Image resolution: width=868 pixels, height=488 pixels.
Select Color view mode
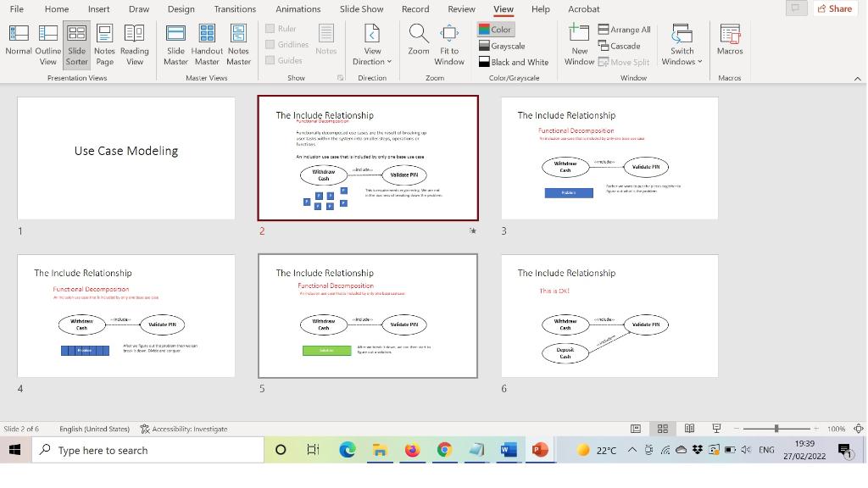495,30
